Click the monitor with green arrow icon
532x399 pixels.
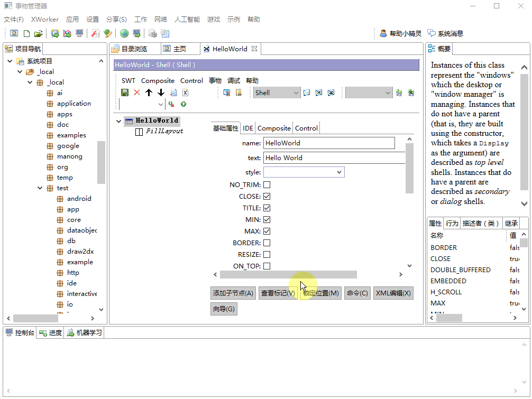click(136, 33)
